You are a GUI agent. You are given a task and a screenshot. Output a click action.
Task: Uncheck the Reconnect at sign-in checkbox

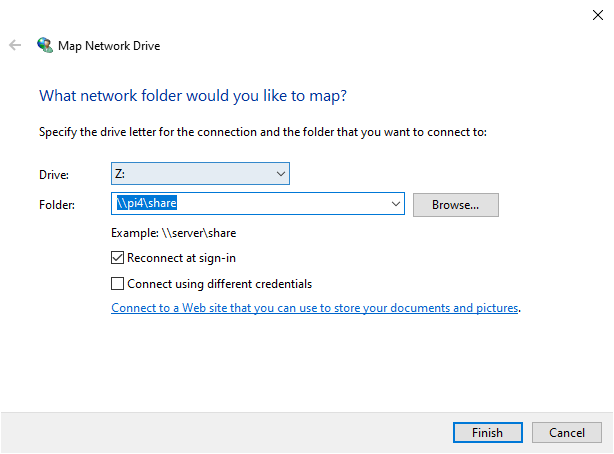[x=118, y=258]
